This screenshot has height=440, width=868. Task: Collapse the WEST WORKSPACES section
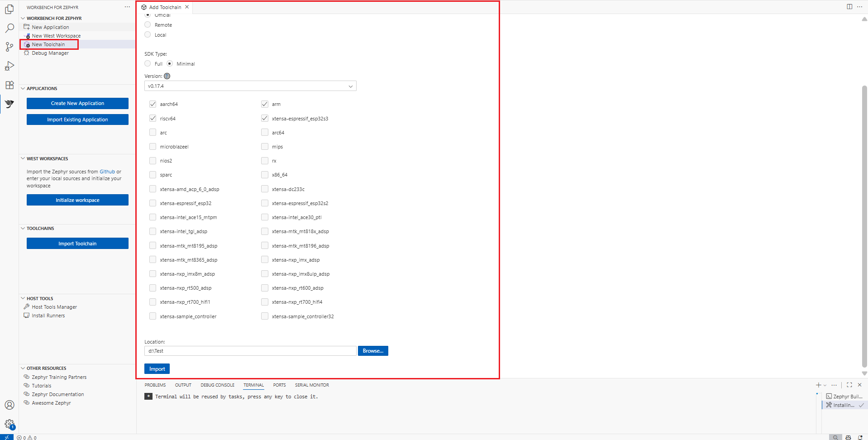tap(23, 158)
